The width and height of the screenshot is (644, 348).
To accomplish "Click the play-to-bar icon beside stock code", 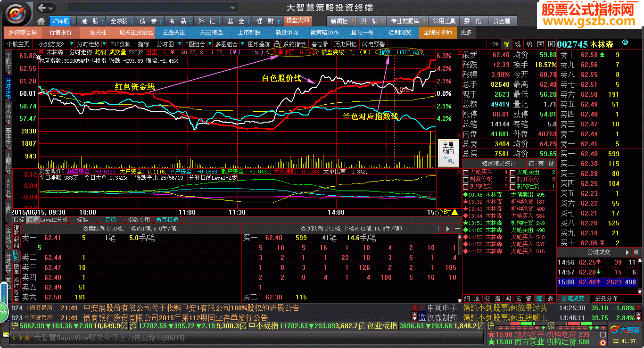I will click(551, 44).
